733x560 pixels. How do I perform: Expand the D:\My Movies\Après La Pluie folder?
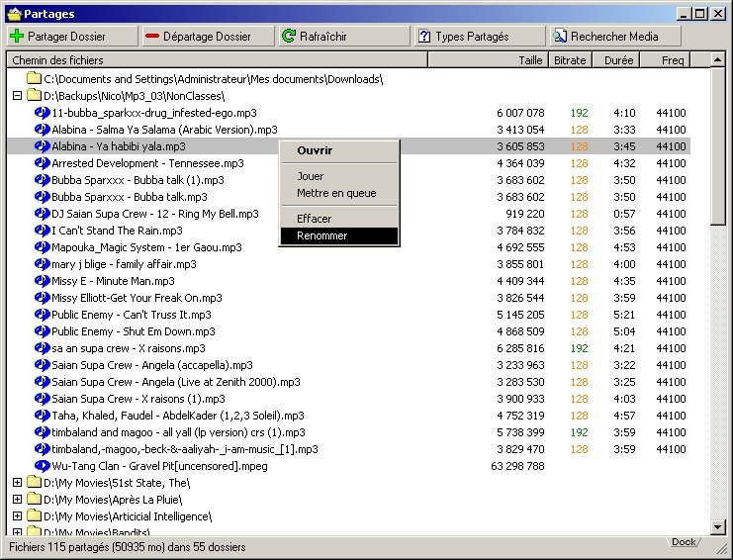pos(17,500)
